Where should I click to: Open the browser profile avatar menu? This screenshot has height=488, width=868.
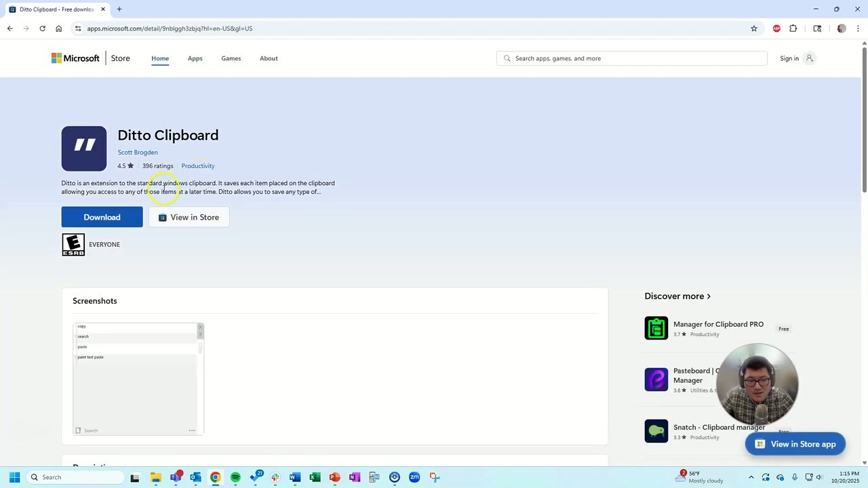click(842, 28)
